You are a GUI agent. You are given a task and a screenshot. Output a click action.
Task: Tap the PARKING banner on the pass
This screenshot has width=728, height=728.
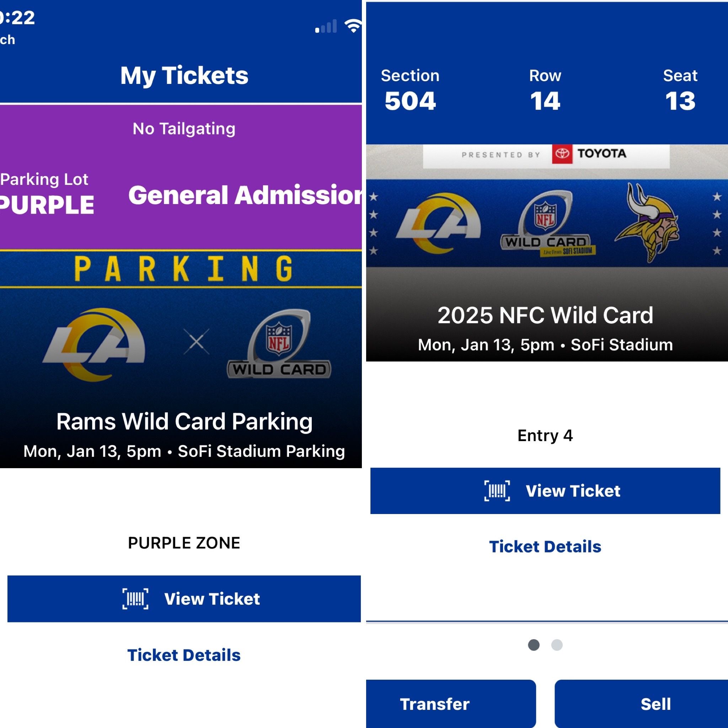point(184,269)
